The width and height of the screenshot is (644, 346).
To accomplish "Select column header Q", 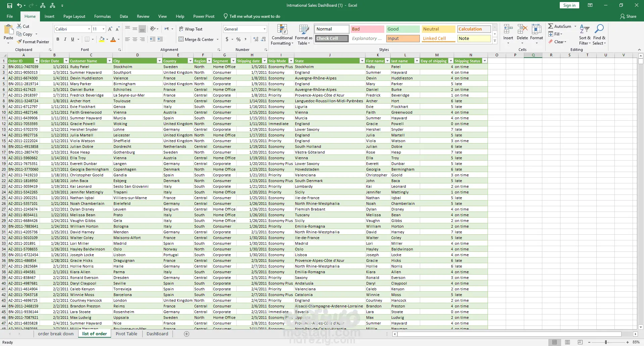I will point(533,55).
